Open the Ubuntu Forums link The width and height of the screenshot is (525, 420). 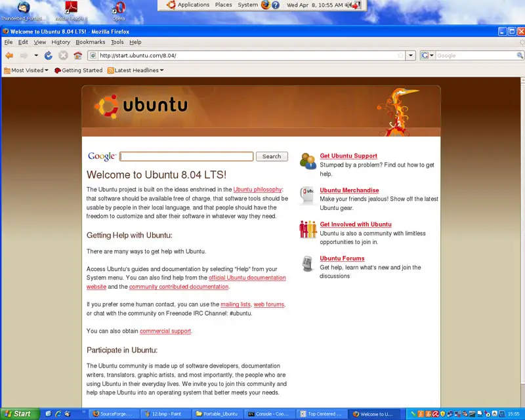[342, 259]
